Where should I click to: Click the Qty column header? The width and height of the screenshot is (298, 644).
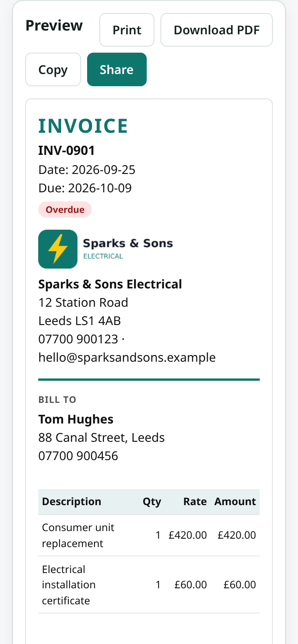[152, 502]
